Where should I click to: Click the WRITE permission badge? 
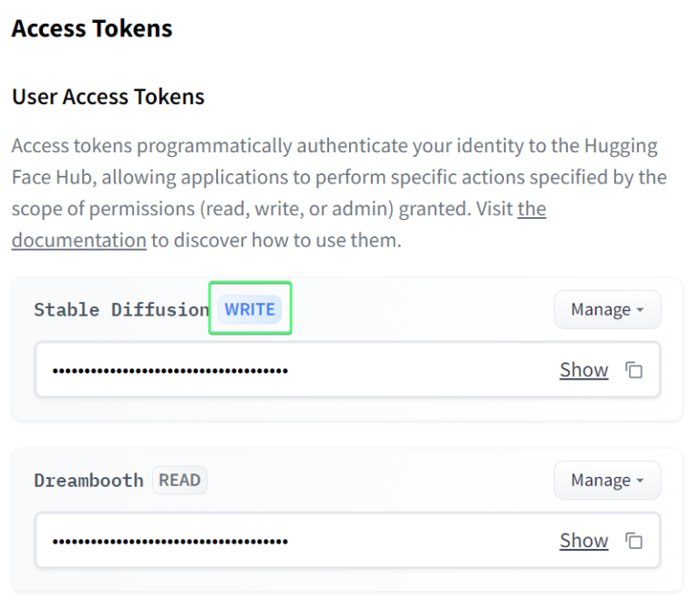250,309
